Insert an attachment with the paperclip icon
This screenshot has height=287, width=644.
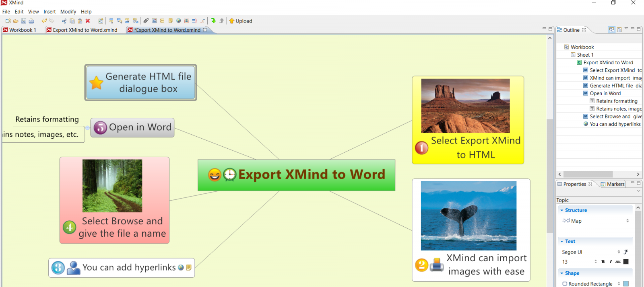pyautogui.click(x=146, y=21)
